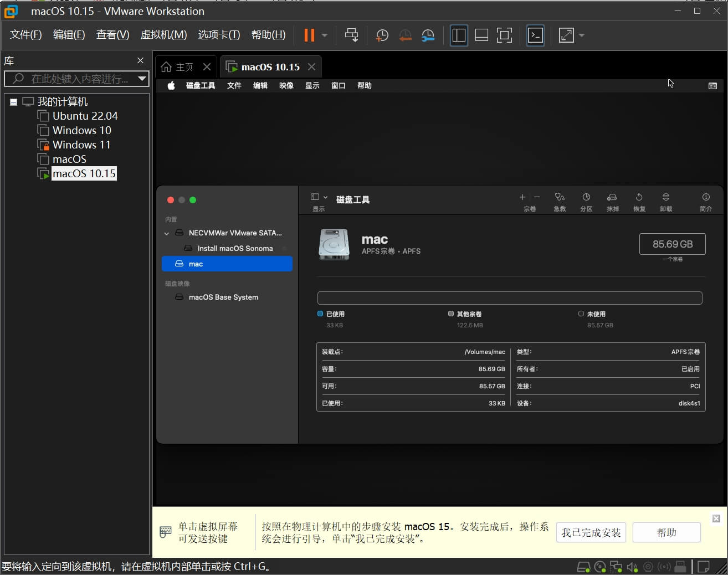Open the 选项卡(T) menu
This screenshot has width=728, height=575.
point(219,35)
